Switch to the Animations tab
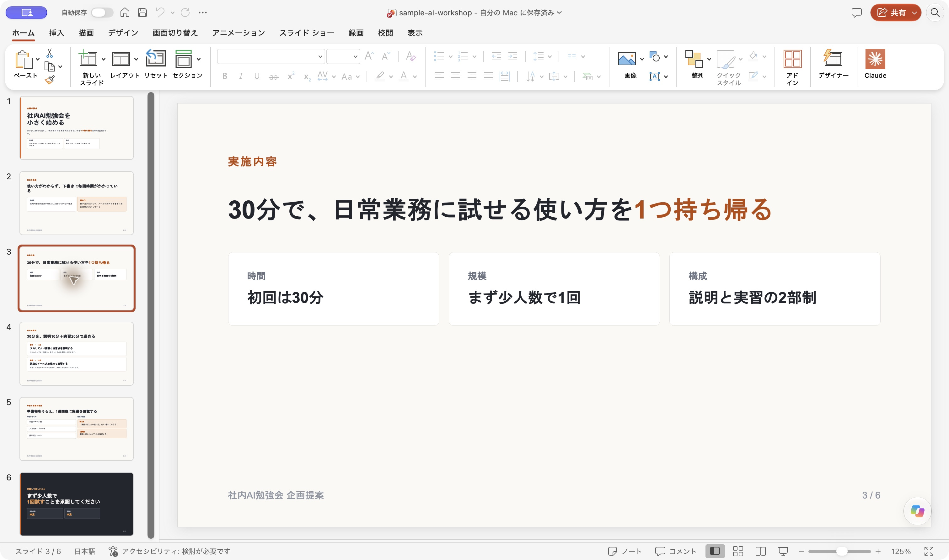The height and width of the screenshot is (560, 949). (238, 33)
